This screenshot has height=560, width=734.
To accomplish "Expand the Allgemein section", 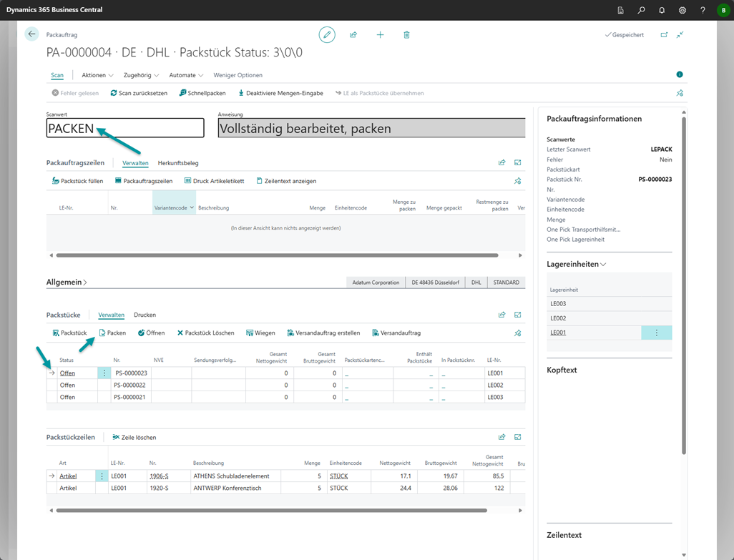I will pos(67,283).
